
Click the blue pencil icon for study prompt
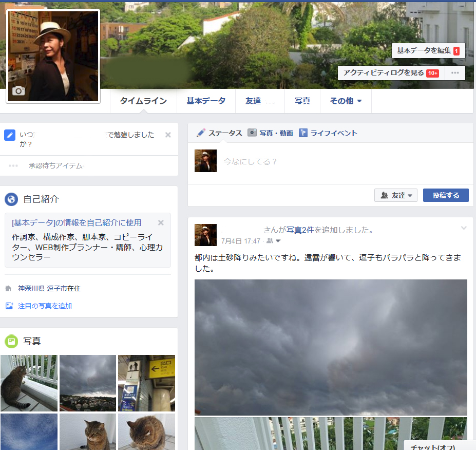tap(10, 135)
